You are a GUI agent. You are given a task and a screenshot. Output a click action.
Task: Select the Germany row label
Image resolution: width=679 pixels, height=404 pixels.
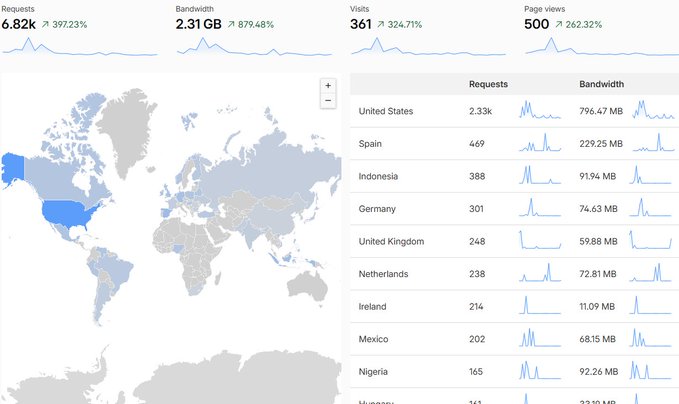pos(377,209)
